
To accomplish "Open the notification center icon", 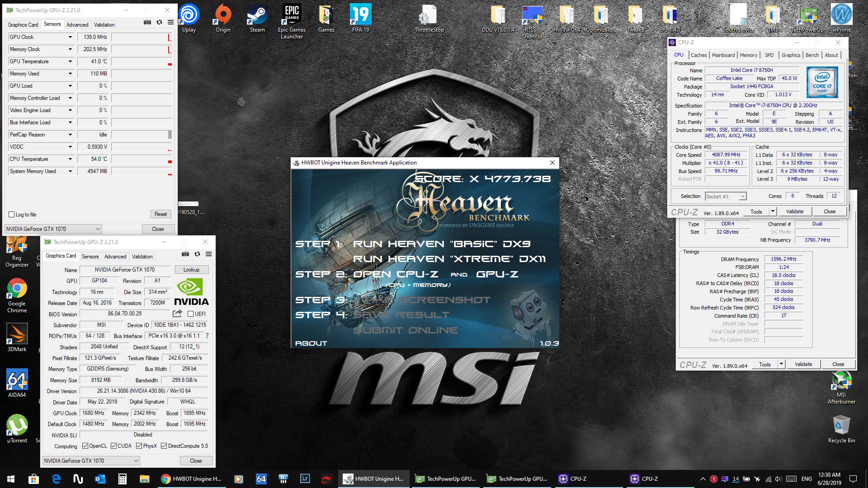I will pos(853,479).
